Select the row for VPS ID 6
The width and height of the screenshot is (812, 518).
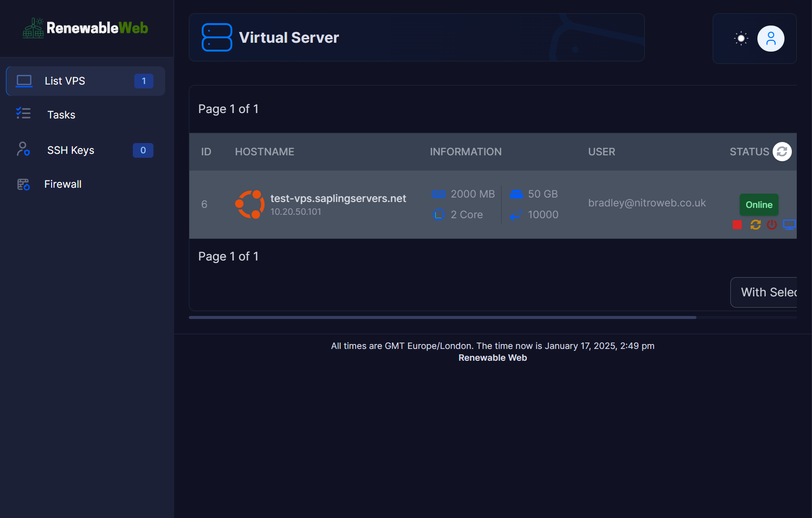(x=205, y=204)
